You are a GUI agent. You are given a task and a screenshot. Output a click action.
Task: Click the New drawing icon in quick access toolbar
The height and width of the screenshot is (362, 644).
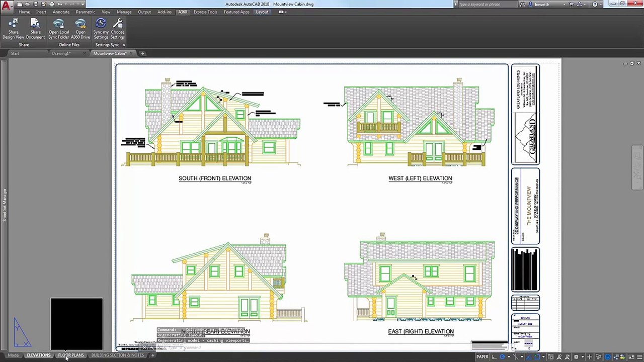[x=19, y=4]
